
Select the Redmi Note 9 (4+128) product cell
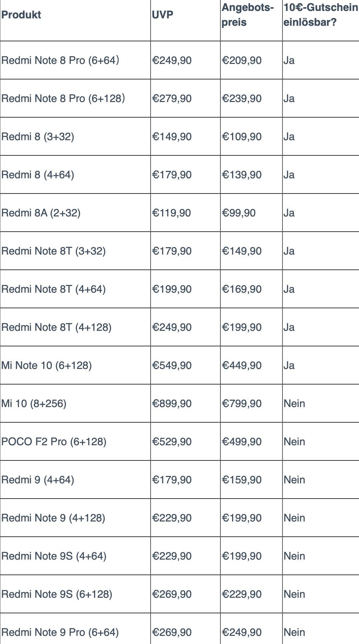point(53,518)
